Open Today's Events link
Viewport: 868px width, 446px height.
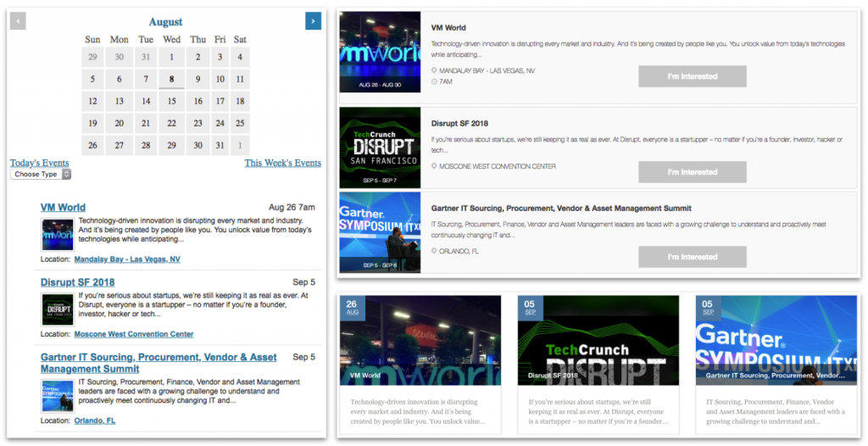[x=39, y=163]
